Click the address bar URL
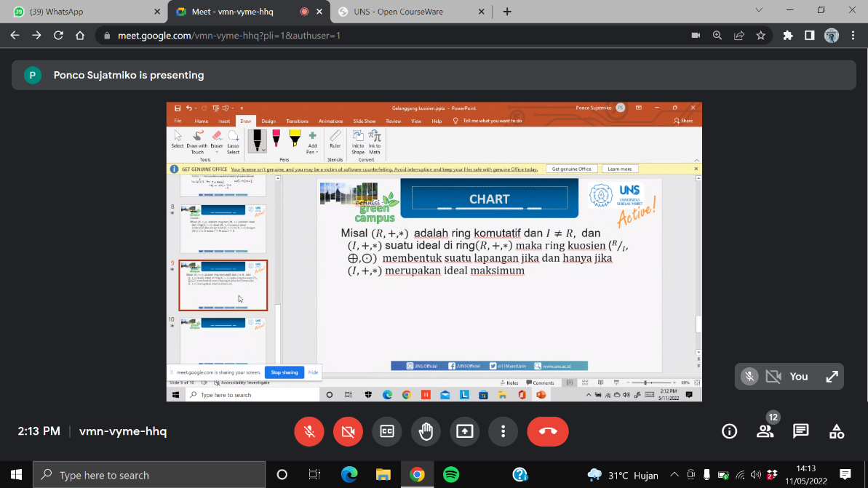Viewport: 868px width, 488px height. point(229,36)
